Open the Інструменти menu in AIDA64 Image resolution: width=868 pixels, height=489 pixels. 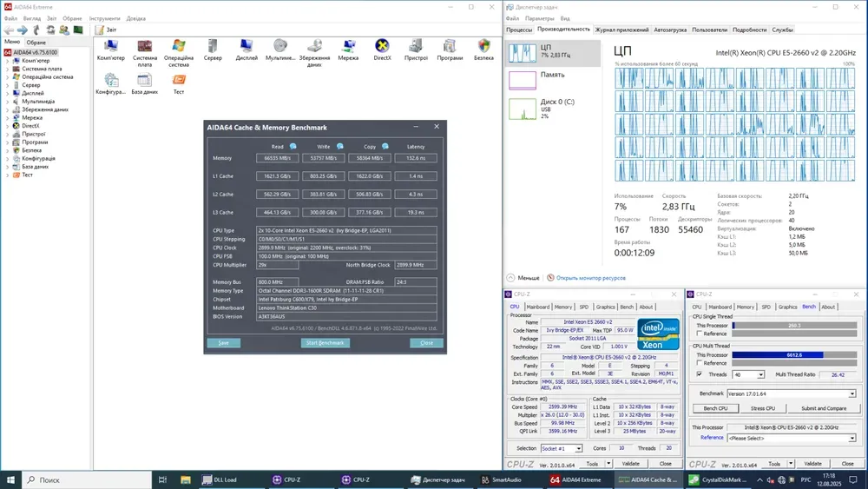[x=104, y=18]
